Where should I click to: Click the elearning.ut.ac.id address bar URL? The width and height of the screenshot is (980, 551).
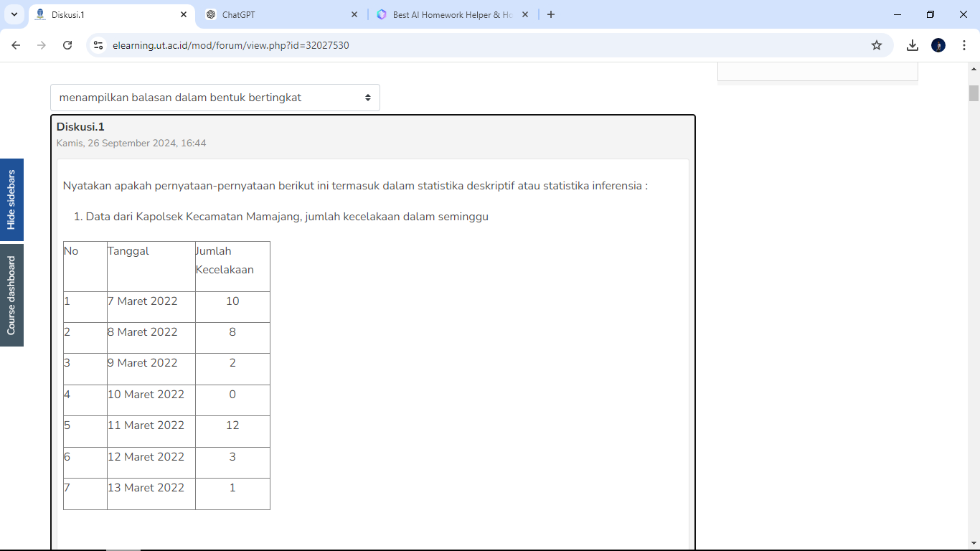coord(231,45)
